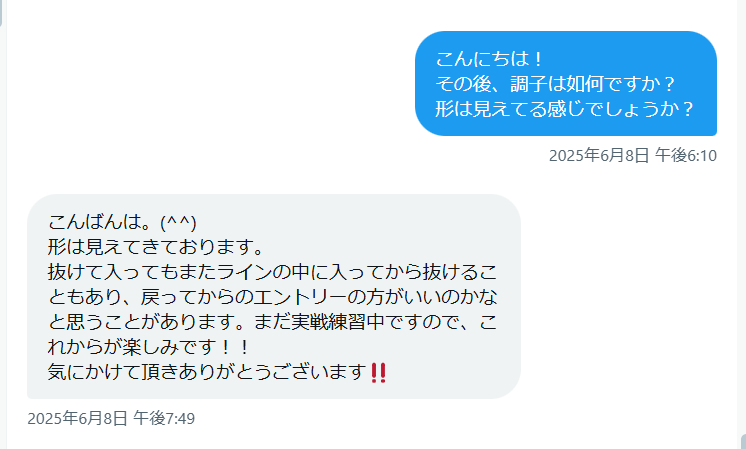Click the scrollbar thumb at the bottom right edge
The image size is (746, 449).
click(x=743, y=441)
